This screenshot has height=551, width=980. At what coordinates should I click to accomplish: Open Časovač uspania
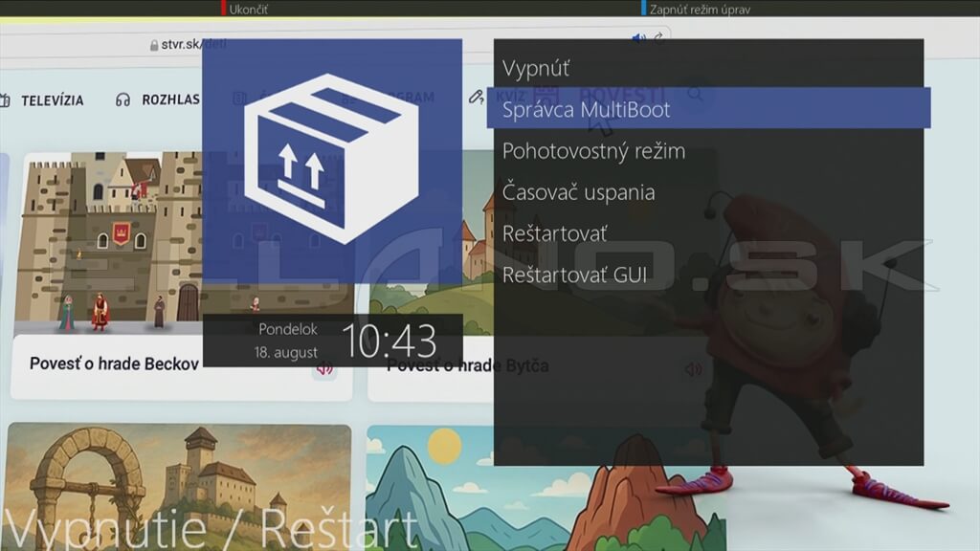tap(580, 191)
